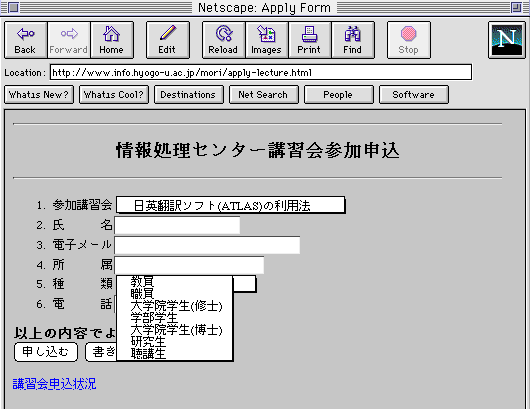Focus the Location URL field
Screen dimensions: 530x409
pyautogui.click(x=261, y=72)
